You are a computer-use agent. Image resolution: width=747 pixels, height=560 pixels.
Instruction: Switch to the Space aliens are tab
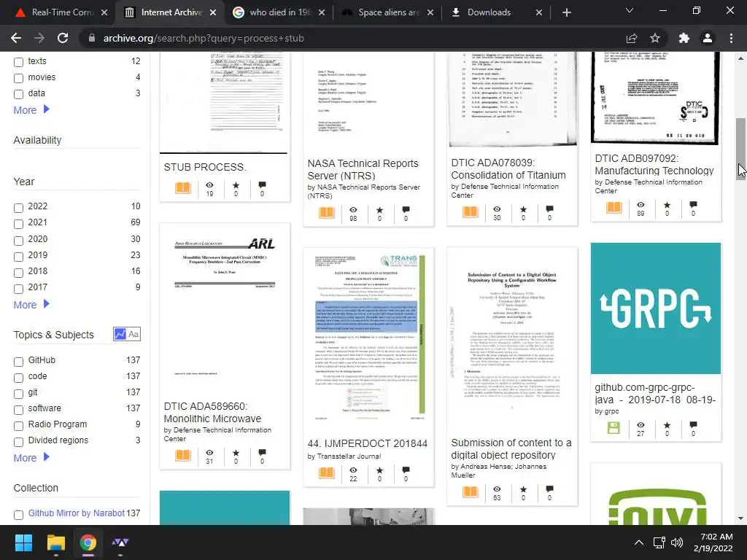389,12
